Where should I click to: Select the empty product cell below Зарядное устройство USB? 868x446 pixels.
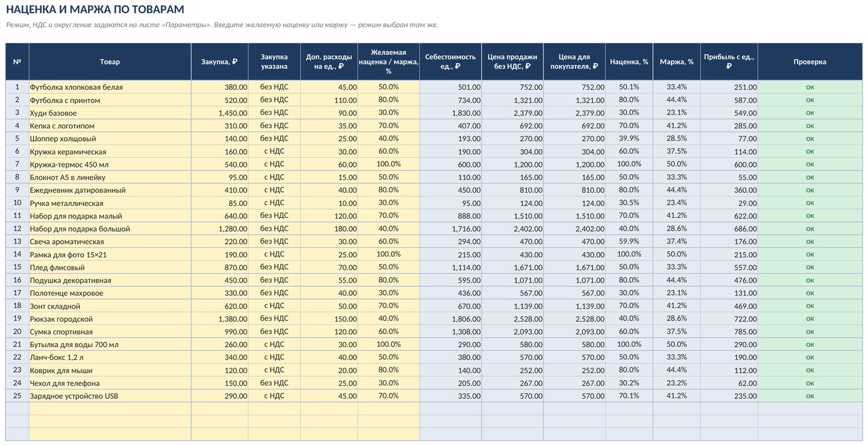coord(110,409)
